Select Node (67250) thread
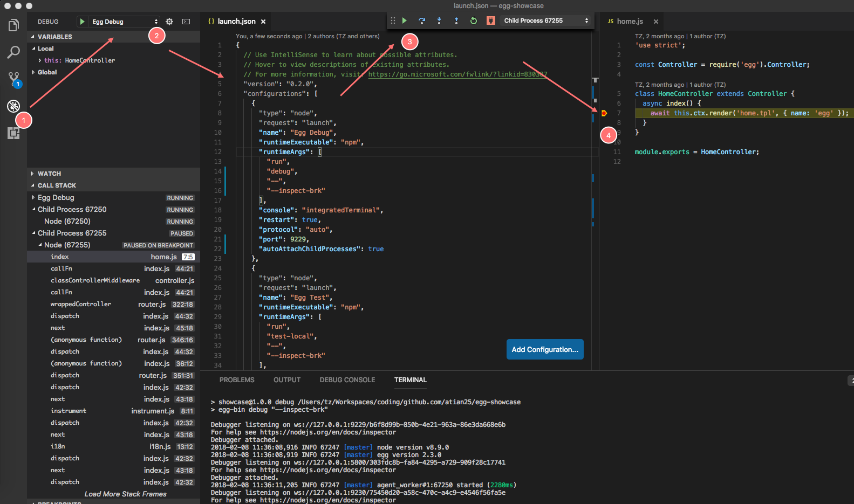The width and height of the screenshot is (854, 504). point(113,222)
